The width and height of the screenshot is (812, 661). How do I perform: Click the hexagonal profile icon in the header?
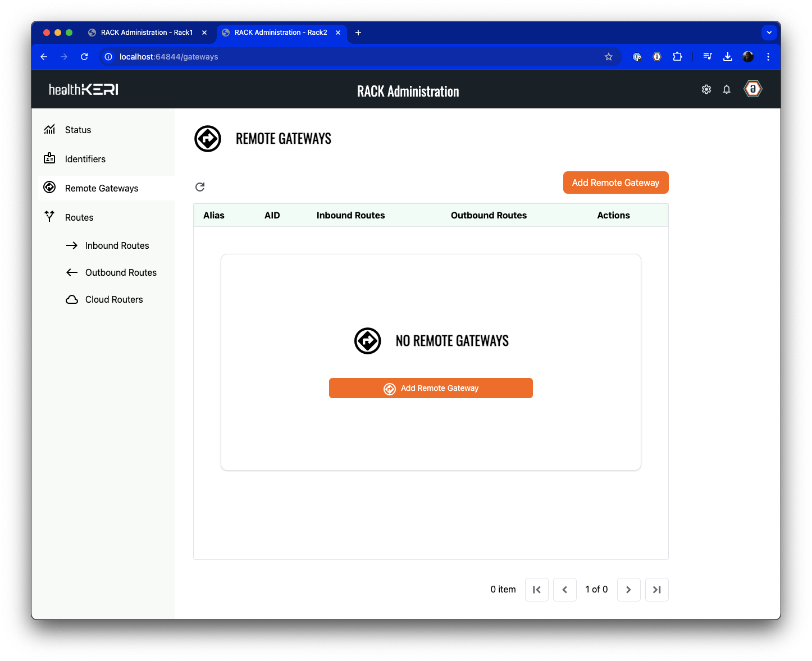[x=752, y=89]
